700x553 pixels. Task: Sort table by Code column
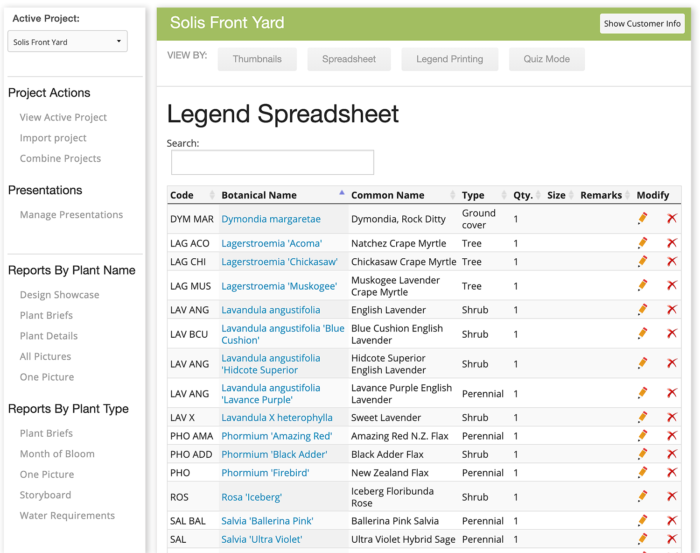click(x=192, y=195)
